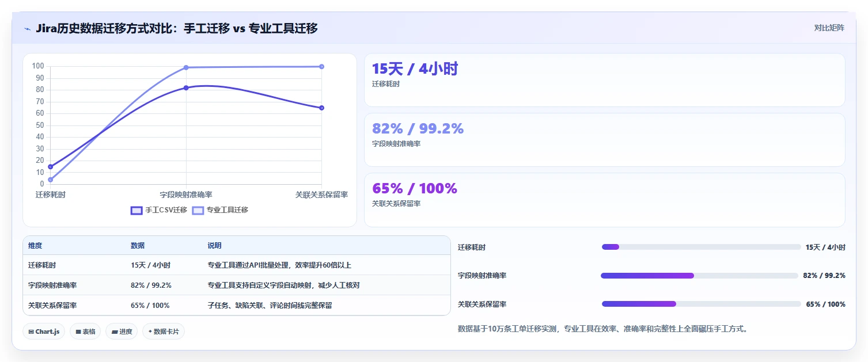This screenshot has width=868, height=362.
Task: Toggle the 手工CSV迁移 legend swatch
Action: (137, 211)
